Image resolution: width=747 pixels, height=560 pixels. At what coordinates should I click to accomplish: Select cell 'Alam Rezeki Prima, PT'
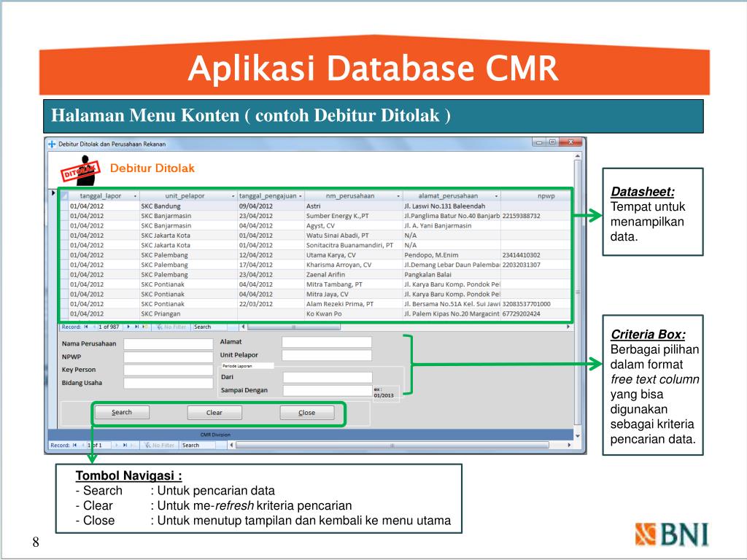coord(354,304)
